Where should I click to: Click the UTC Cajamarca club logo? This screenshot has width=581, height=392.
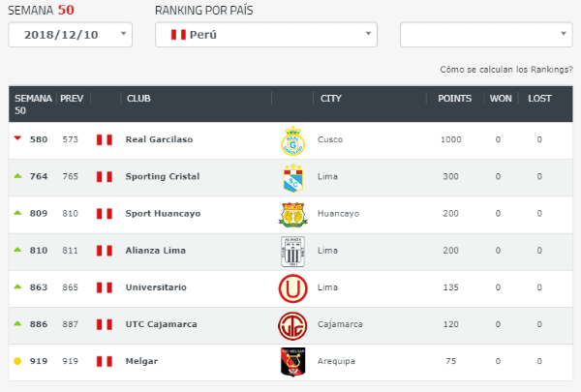[291, 324]
